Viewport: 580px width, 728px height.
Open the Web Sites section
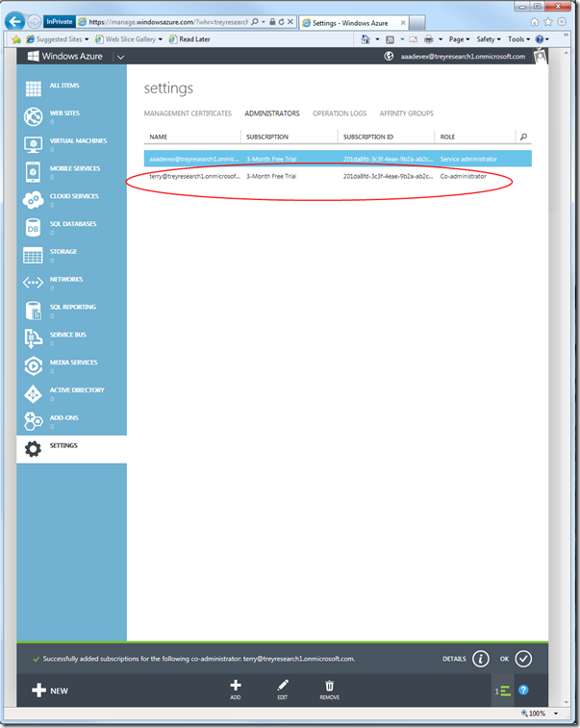pyautogui.click(x=71, y=116)
